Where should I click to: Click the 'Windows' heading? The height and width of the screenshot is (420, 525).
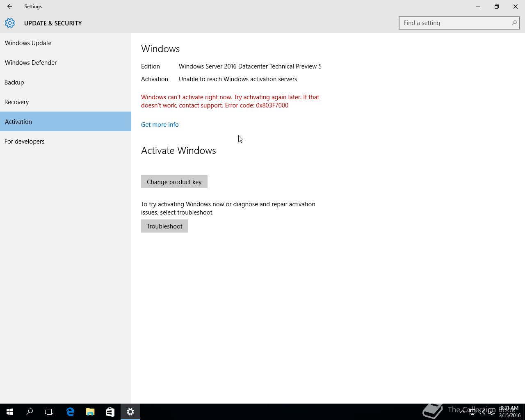coord(160,49)
